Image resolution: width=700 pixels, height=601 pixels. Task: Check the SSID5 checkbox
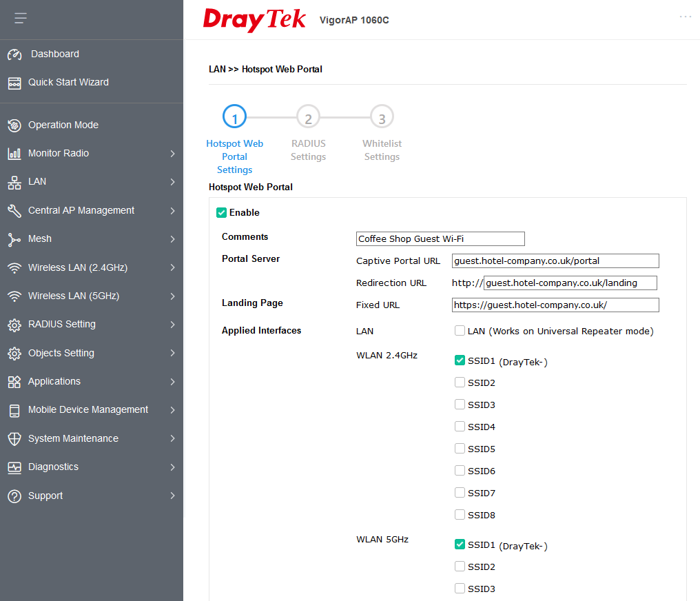(460, 448)
